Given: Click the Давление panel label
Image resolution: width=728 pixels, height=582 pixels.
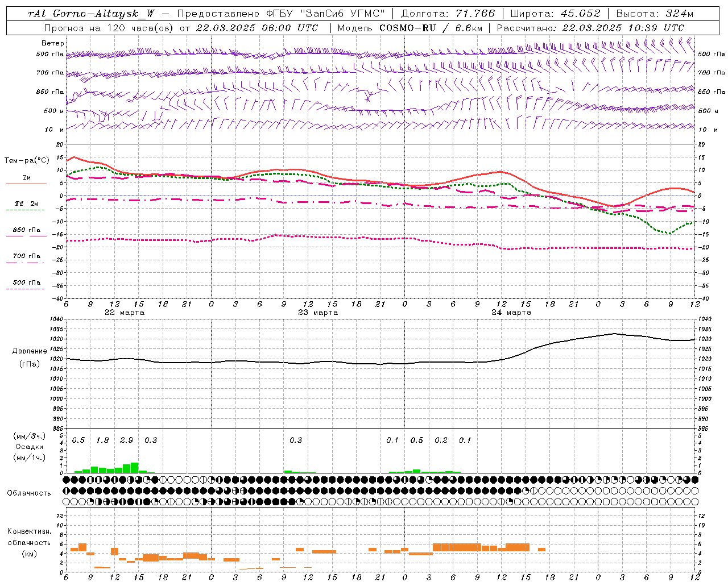Looking at the screenshot, I should [x=30, y=351].
